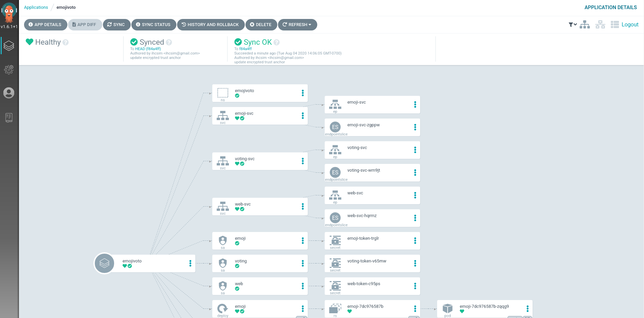644x318 pixels.
Task: Click the help icon beside Sync OK
Action: click(277, 42)
